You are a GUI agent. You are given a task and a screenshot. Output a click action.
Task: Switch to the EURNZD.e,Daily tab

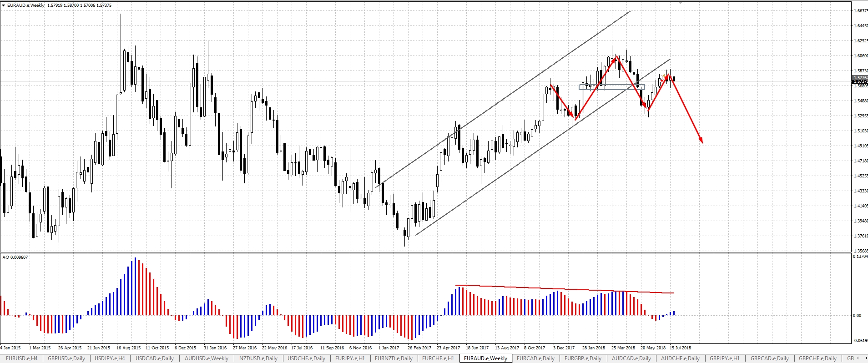click(394, 358)
